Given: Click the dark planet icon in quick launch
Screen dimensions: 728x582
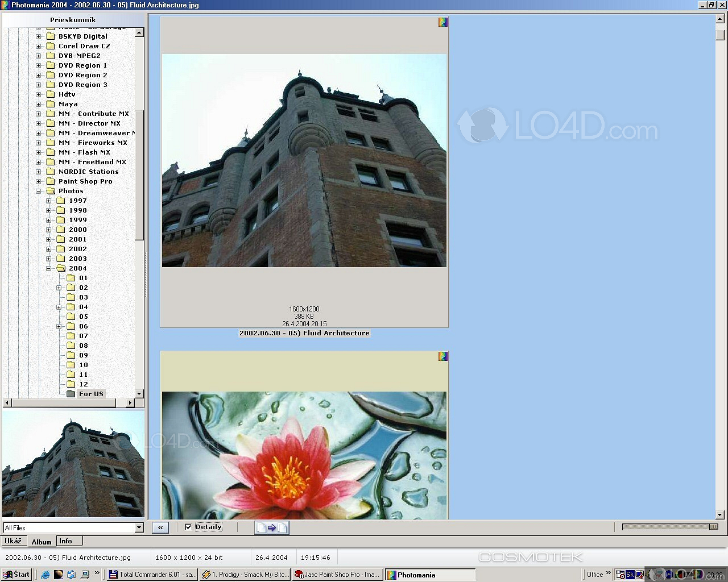Looking at the screenshot, I should tap(59, 575).
